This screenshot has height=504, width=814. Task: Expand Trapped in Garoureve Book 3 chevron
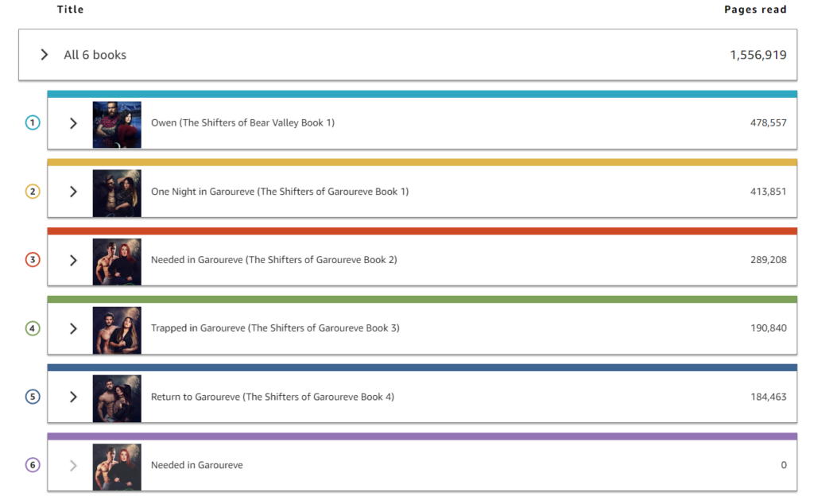point(73,328)
